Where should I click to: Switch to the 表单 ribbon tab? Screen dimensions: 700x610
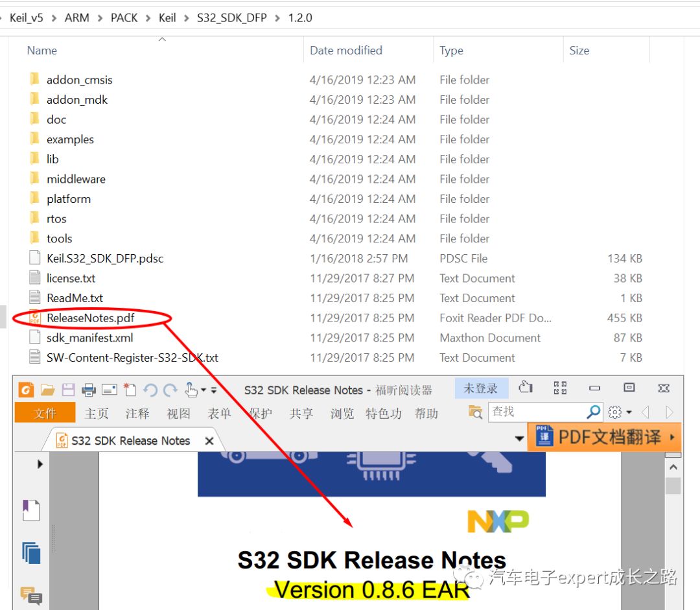pyautogui.click(x=219, y=414)
